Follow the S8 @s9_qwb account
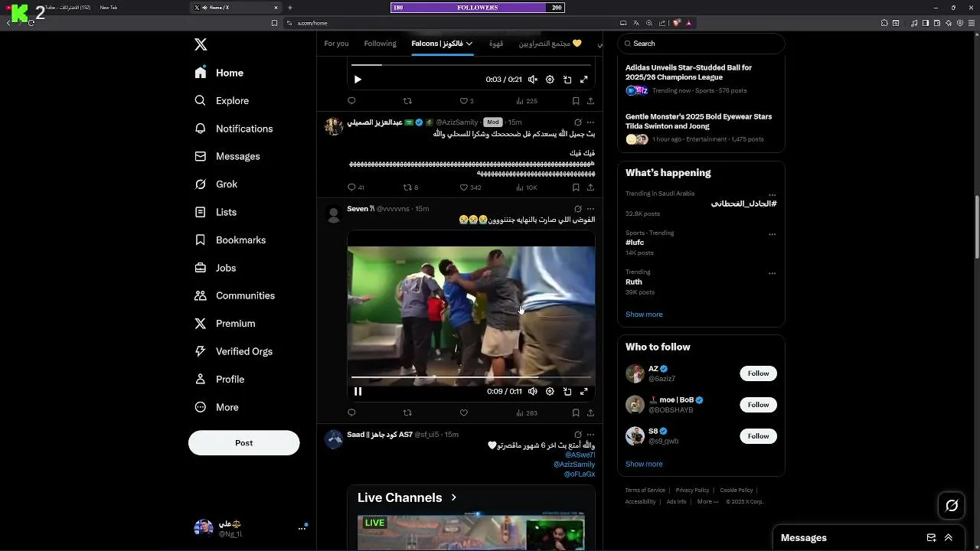The height and width of the screenshot is (551, 980). pyautogui.click(x=758, y=436)
